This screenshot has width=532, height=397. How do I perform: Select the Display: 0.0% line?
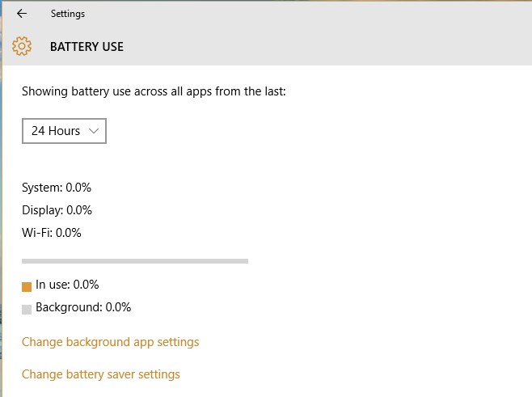coord(57,210)
